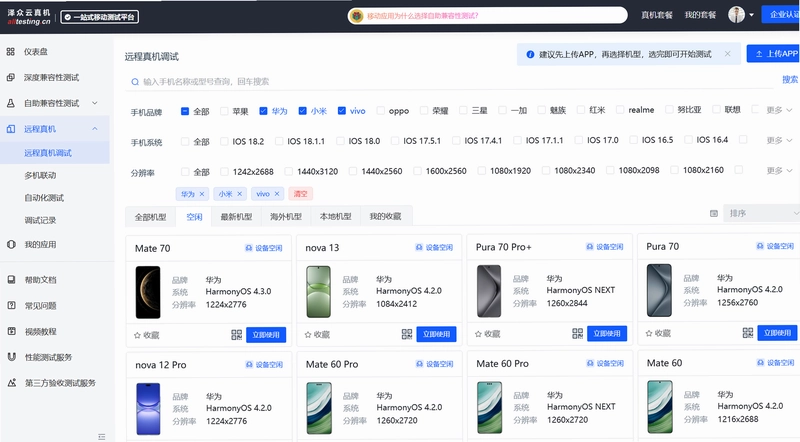The height and width of the screenshot is (442, 800).
Task: Open QR code icon on Pura 70 Pro+ card
Action: 577,334
